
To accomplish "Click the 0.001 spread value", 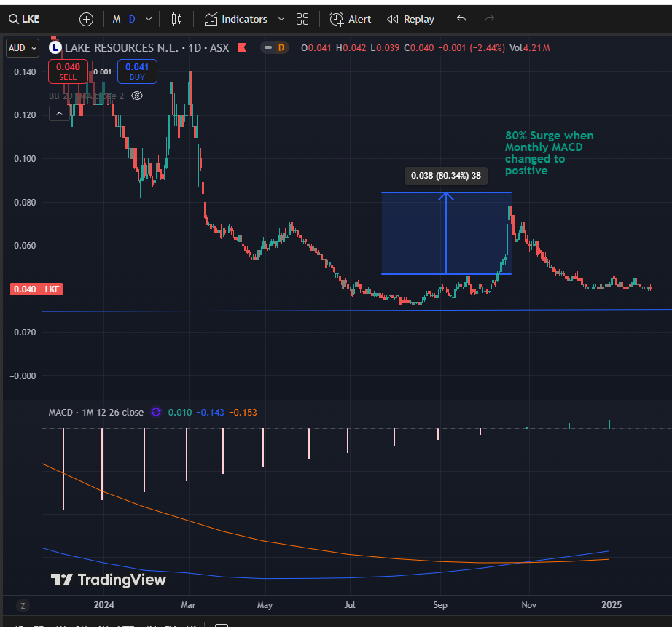I will pos(103,72).
